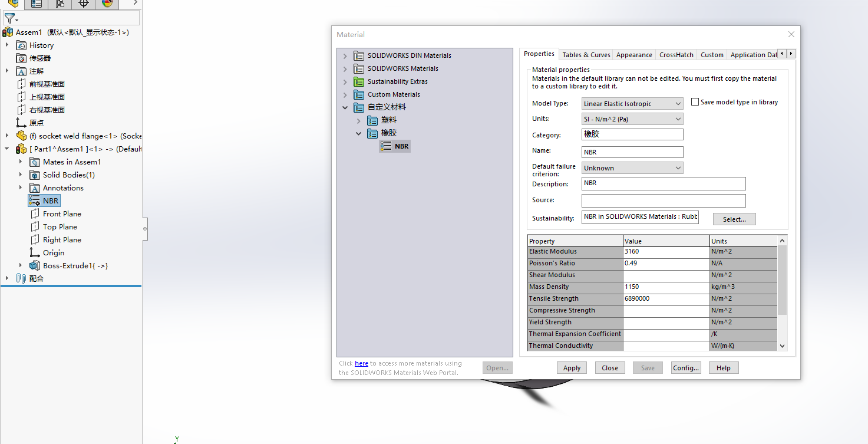The height and width of the screenshot is (444, 868).
Task: Open the Default failure criterion dropdown
Action: (632, 168)
